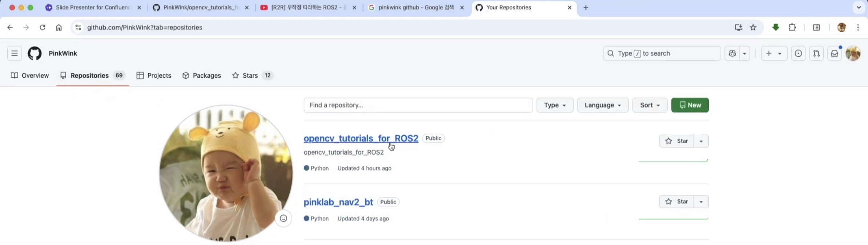Expand the Language filter dropdown
This screenshot has height=245, width=868.
point(603,105)
